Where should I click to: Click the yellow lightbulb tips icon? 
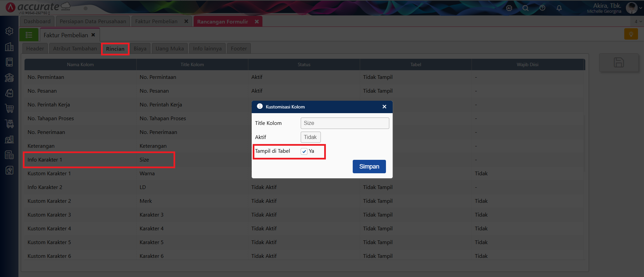coord(631,34)
